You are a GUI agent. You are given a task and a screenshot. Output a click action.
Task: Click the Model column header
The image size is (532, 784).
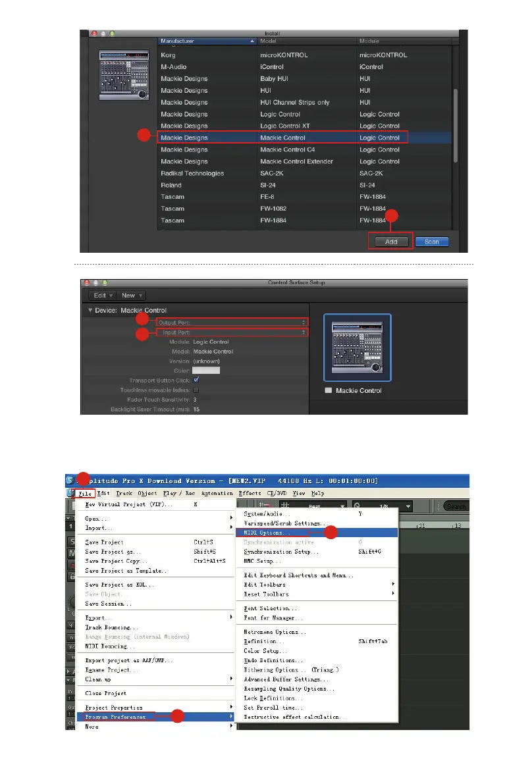tap(307, 41)
